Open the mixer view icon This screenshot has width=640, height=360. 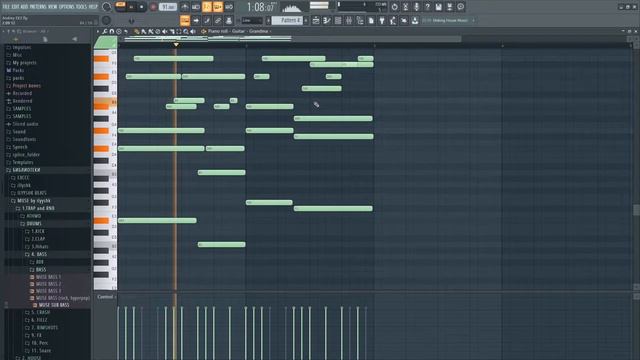click(349, 20)
